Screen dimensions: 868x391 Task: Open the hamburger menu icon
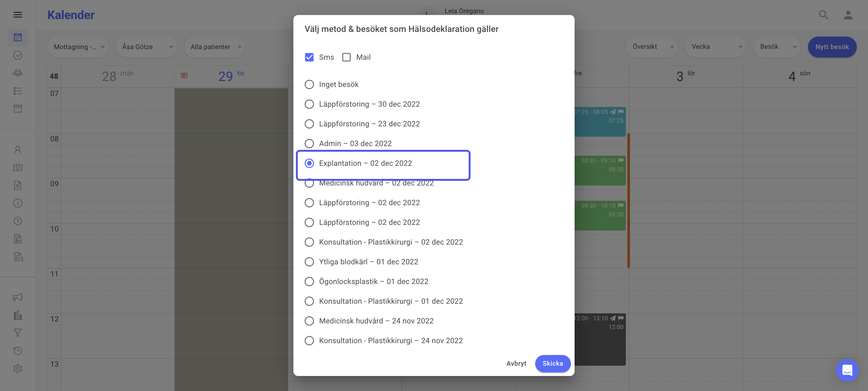[x=17, y=14]
